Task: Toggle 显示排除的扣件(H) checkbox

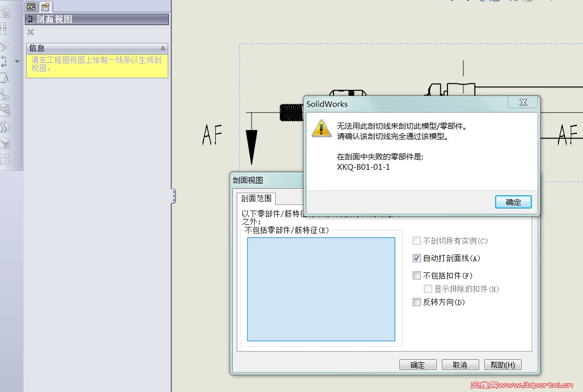Action: point(428,289)
